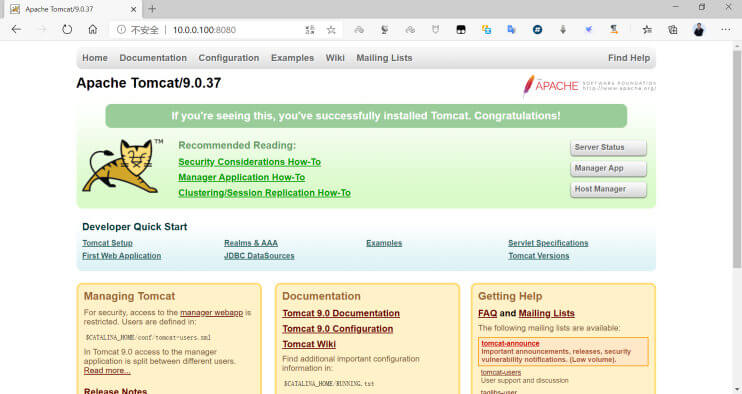Click the browser back arrow

pos(16,29)
